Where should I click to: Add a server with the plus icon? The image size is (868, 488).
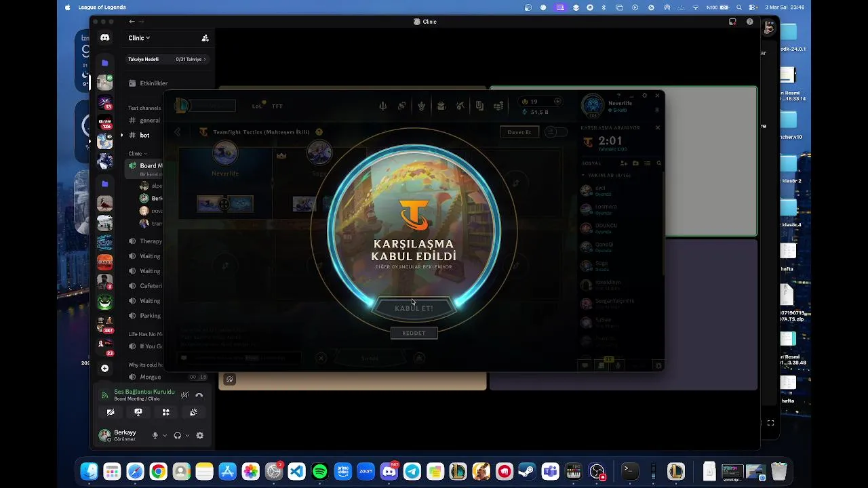[x=104, y=369]
